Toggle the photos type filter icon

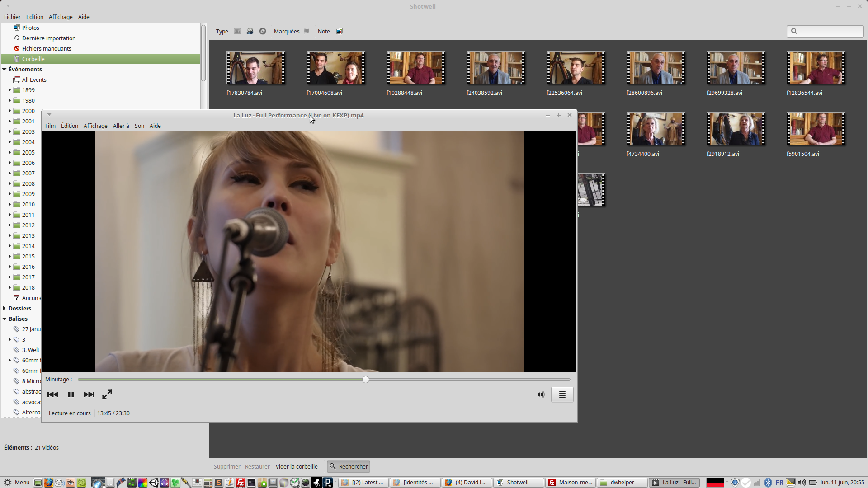(x=237, y=31)
